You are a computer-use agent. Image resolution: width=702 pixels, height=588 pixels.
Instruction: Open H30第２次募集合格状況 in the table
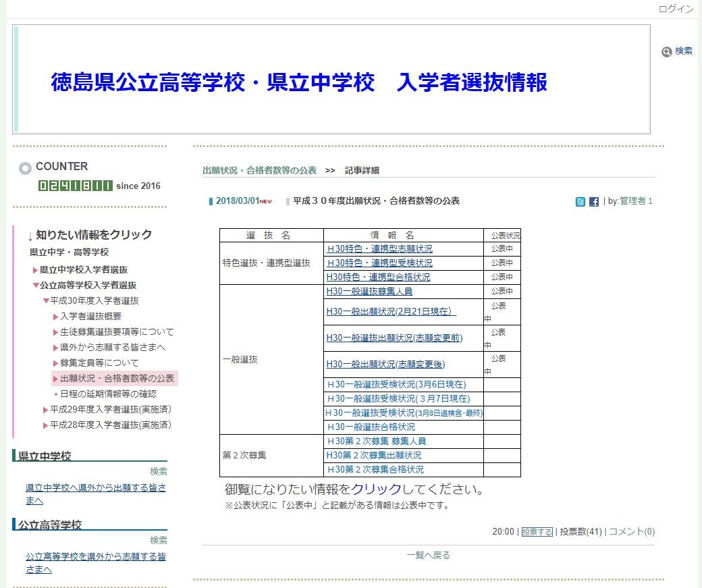click(x=375, y=470)
